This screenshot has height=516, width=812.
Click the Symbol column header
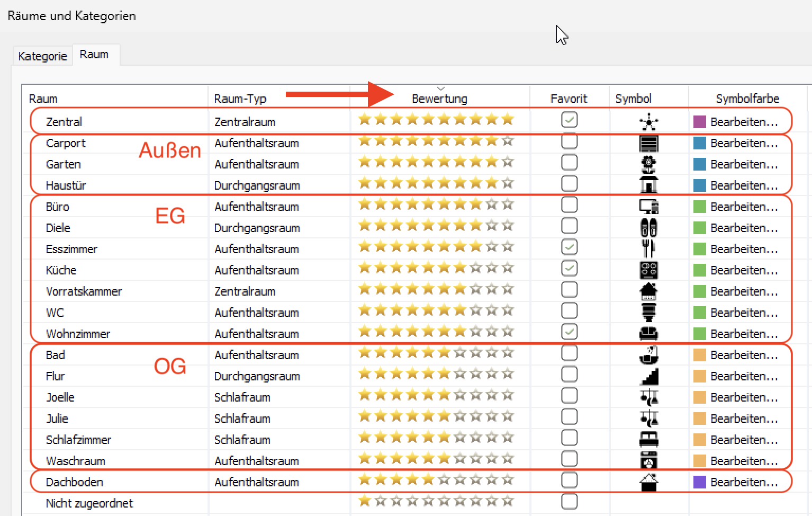tap(633, 99)
